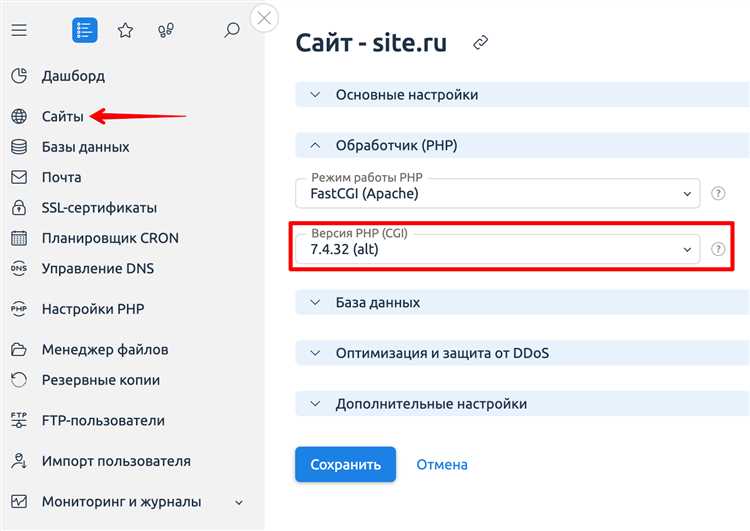750x531 pixels.
Task: Show help for Режим работы PHP
Action: tap(718, 193)
